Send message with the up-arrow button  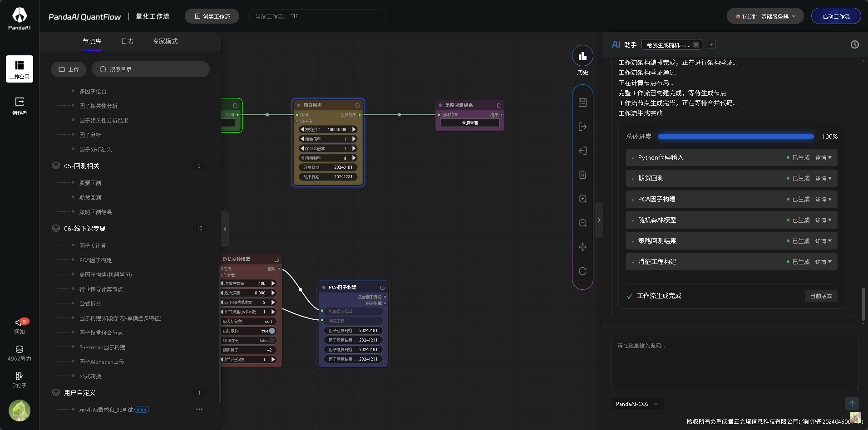point(852,404)
